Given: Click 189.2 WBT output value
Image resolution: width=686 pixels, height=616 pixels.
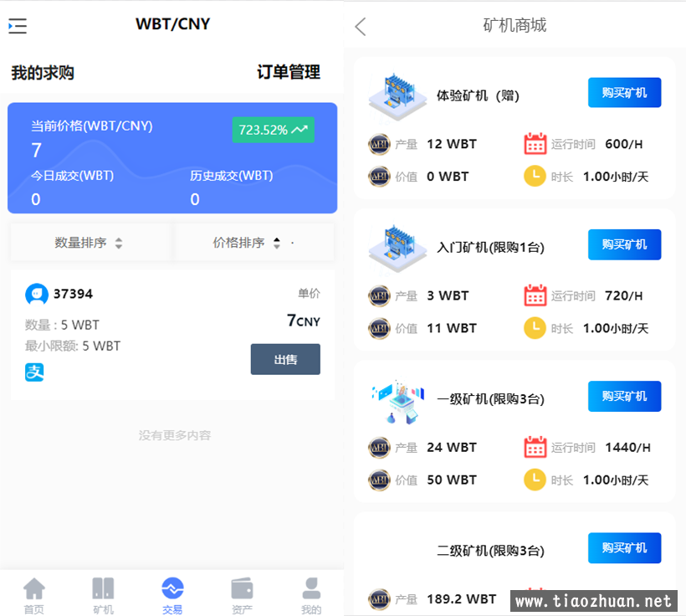Looking at the screenshot, I should [x=462, y=599].
